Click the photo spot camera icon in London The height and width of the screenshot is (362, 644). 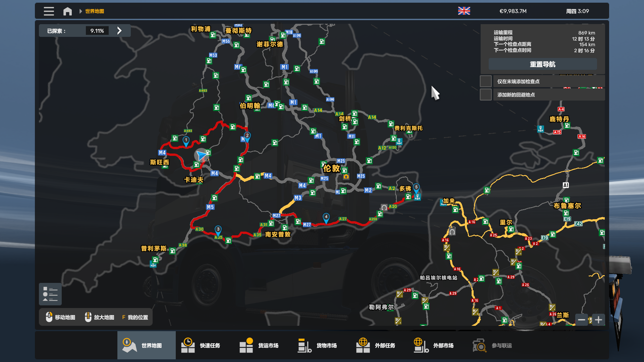click(346, 177)
